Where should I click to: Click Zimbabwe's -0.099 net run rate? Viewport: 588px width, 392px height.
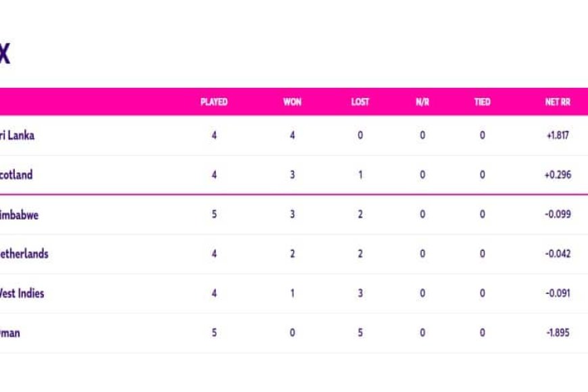click(x=558, y=214)
